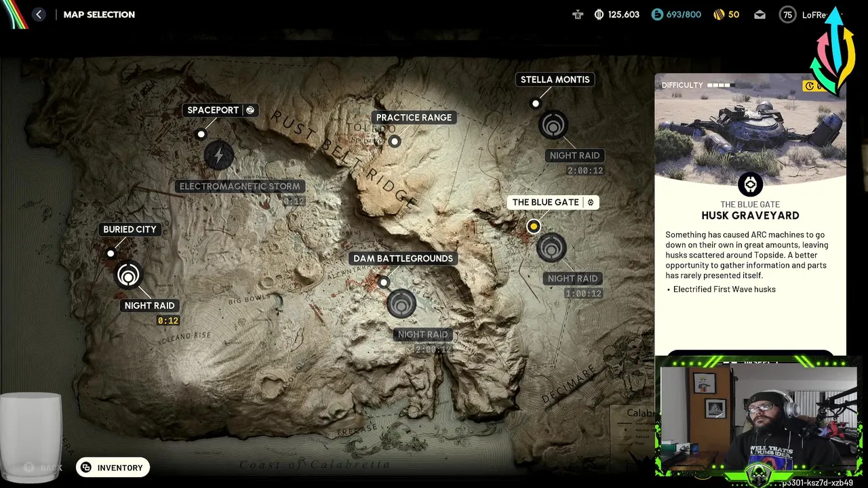
Task: Select Buried City Night Raid swirl icon
Action: (x=128, y=275)
